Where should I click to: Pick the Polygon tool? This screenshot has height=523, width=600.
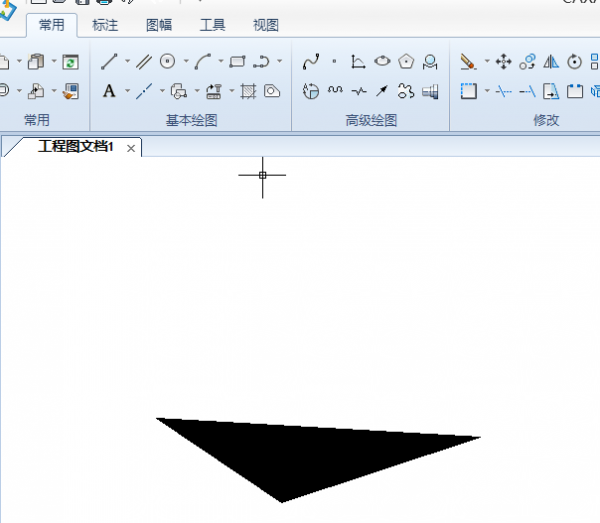click(x=406, y=62)
